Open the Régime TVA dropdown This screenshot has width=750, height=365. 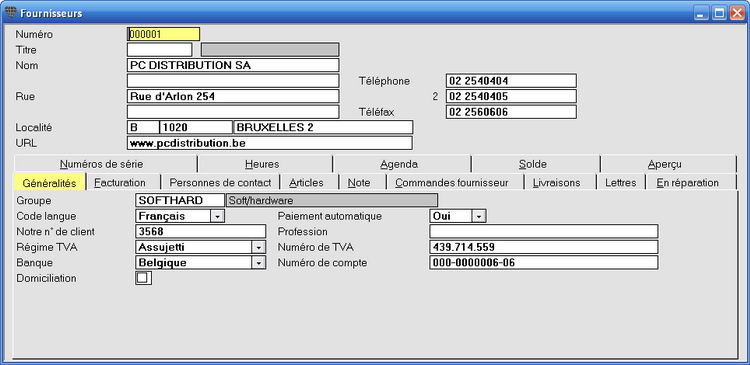[258, 247]
